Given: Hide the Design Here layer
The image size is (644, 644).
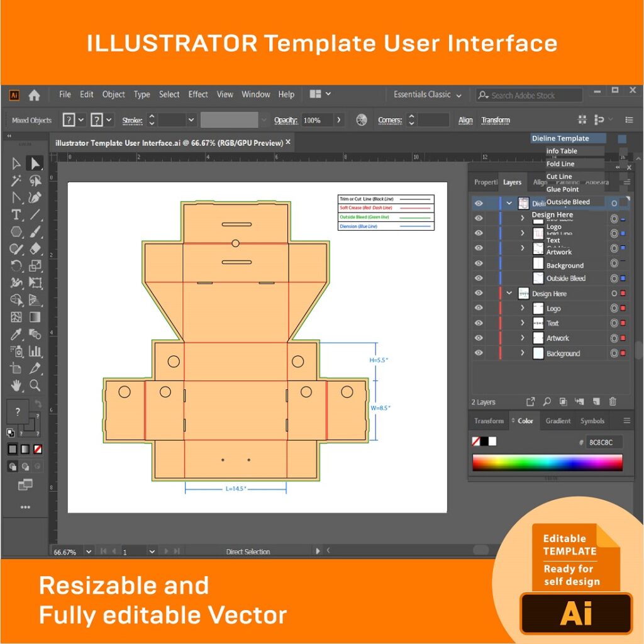Looking at the screenshot, I should tap(479, 293).
